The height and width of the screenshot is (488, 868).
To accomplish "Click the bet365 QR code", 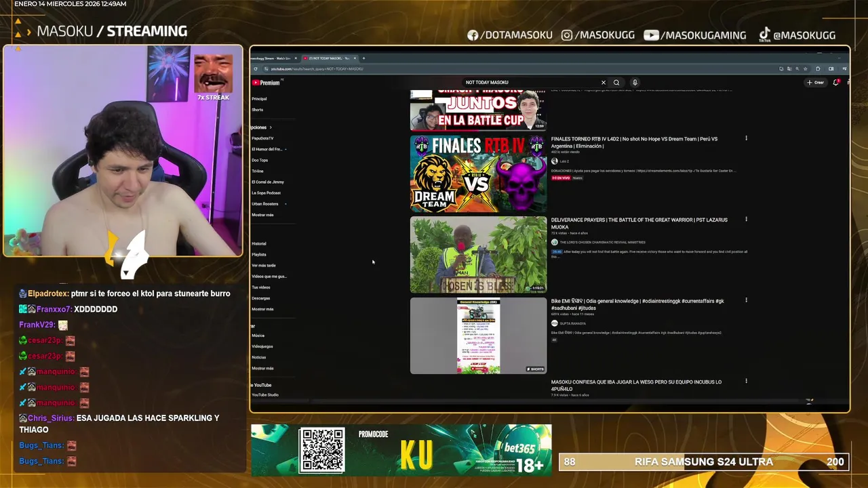I will [322, 450].
